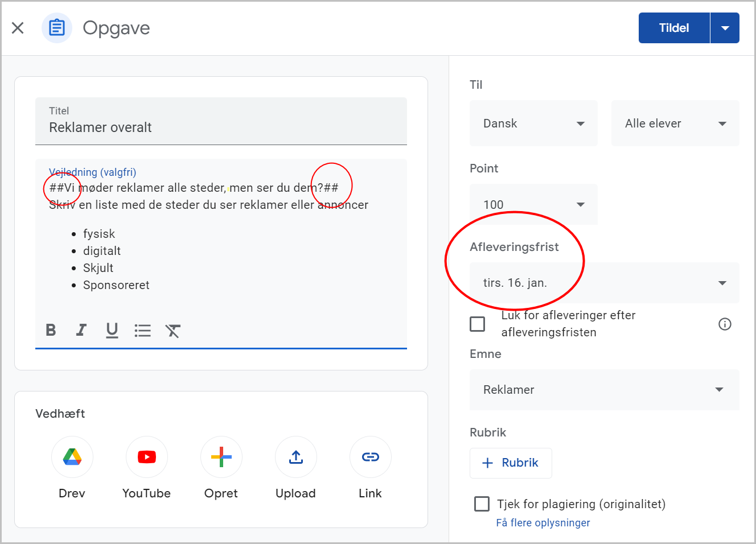Image resolution: width=756 pixels, height=544 pixels.
Task: Open the dropdown arrow beside Tildel
Action: (725, 28)
